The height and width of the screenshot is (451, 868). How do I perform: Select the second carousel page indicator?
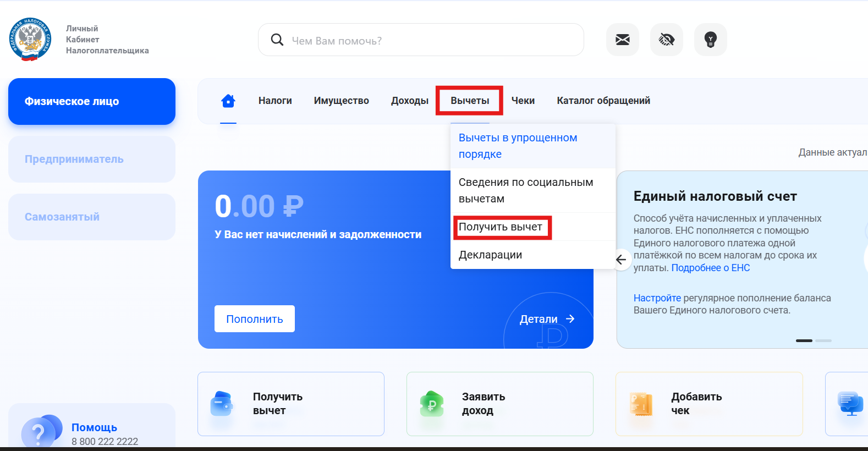(823, 340)
